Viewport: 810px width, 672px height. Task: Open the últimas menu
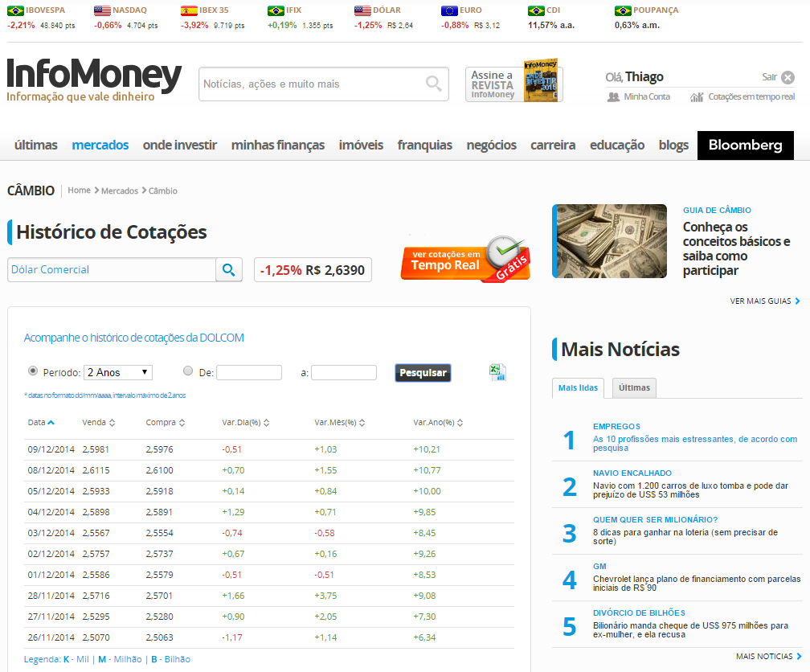pyautogui.click(x=35, y=145)
